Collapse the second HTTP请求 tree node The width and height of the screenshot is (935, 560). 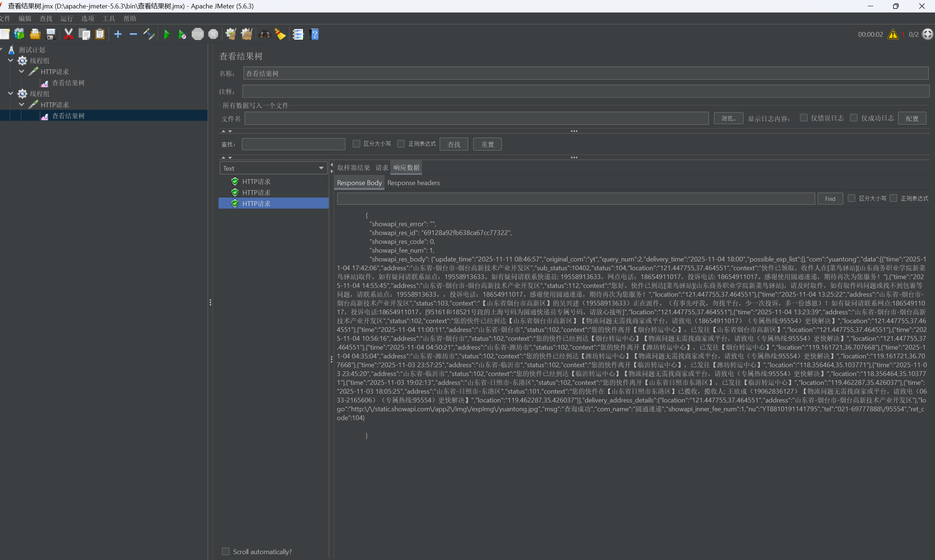point(22,105)
